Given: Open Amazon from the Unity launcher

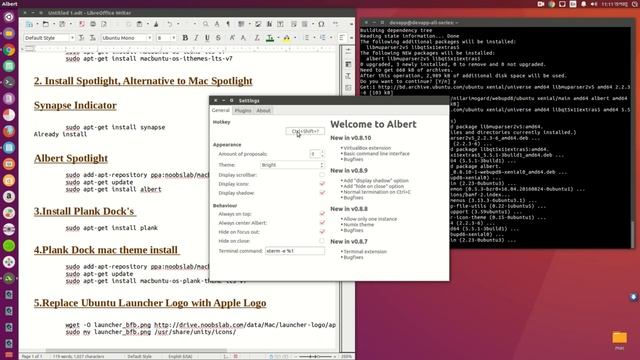Looking at the screenshot, I should (x=9, y=197).
